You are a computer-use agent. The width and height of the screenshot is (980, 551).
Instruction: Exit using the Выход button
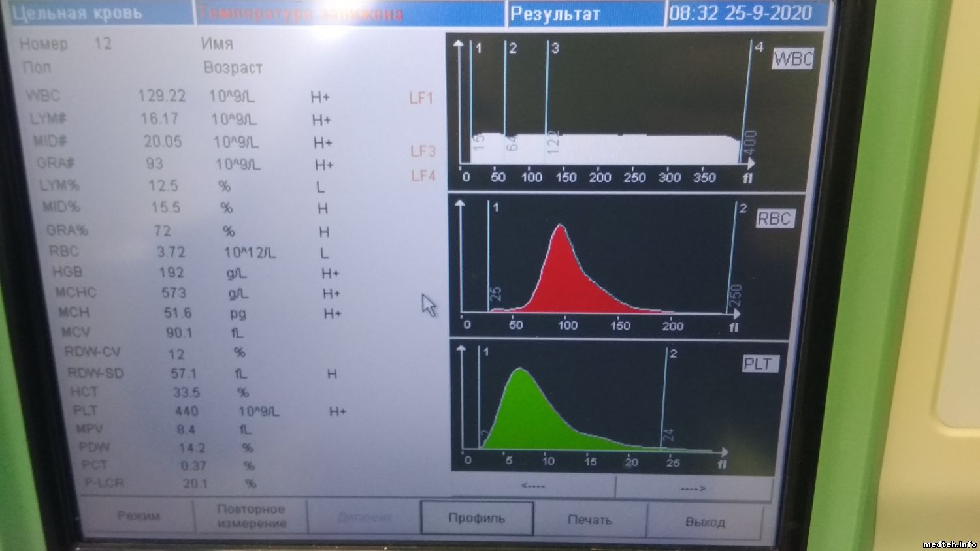coord(705,522)
